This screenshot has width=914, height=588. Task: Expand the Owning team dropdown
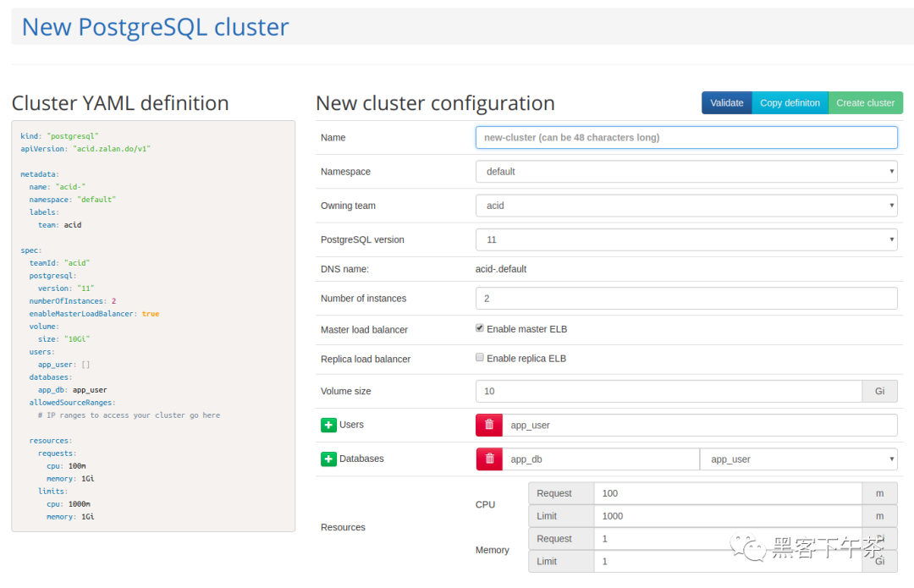pos(685,206)
